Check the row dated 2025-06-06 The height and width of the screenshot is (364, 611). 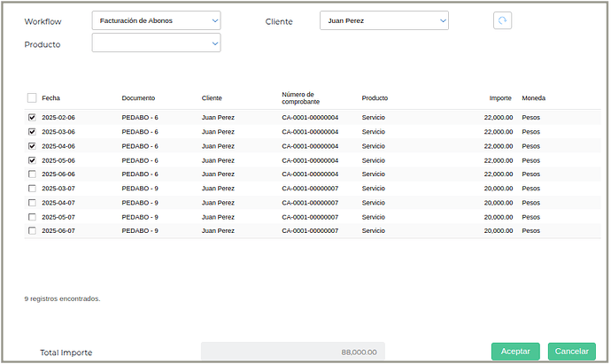tap(32, 174)
